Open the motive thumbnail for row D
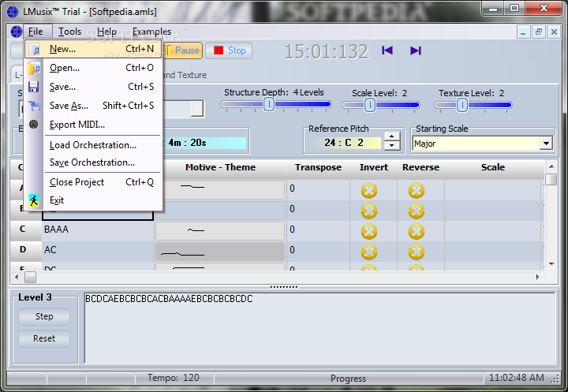 tap(220, 252)
